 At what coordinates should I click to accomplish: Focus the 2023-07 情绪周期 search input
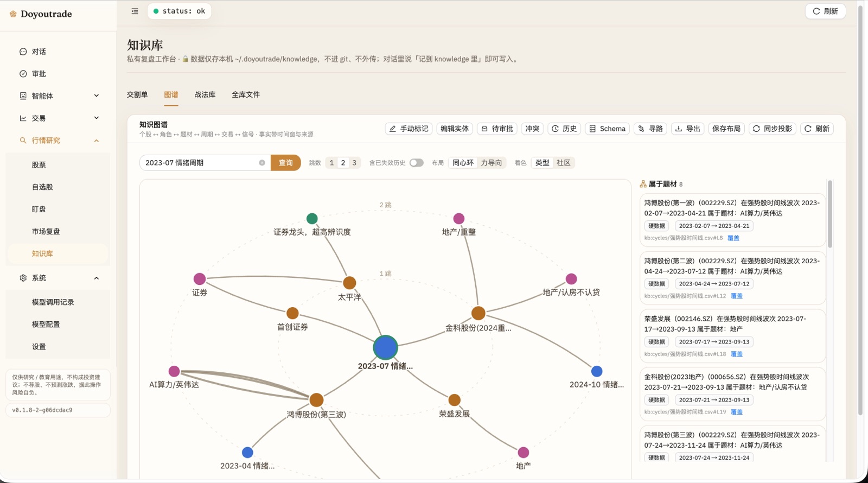tap(201, 163)
